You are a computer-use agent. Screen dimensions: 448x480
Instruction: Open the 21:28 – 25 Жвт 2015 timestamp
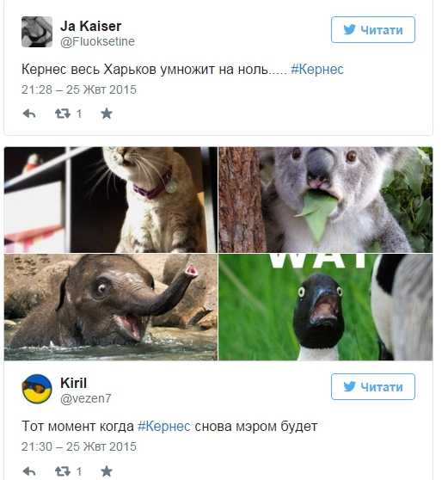click(79, 89)
